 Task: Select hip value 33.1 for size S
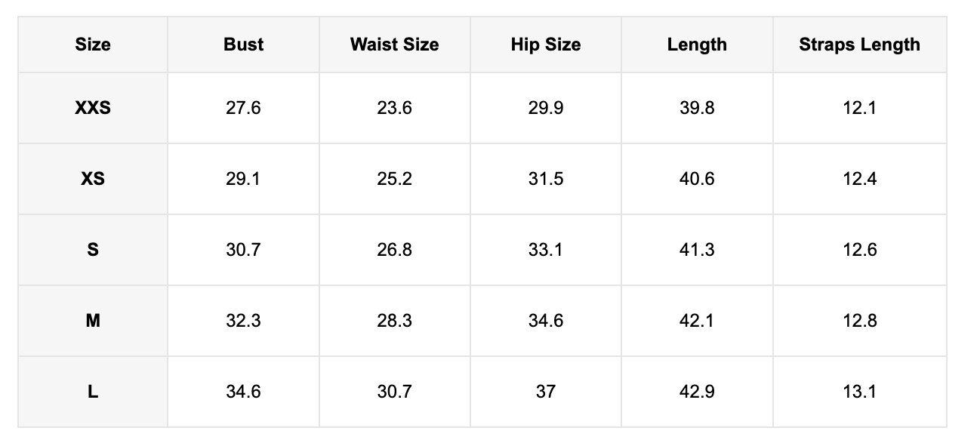(x=546, y=250)
